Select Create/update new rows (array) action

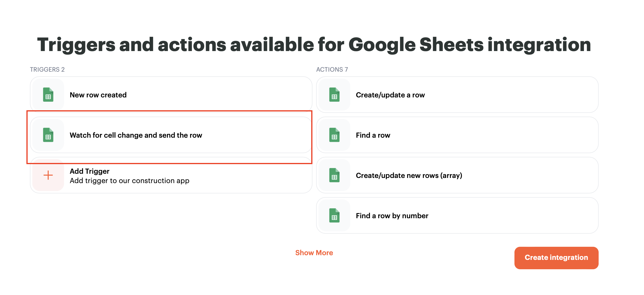coord(457,175)
